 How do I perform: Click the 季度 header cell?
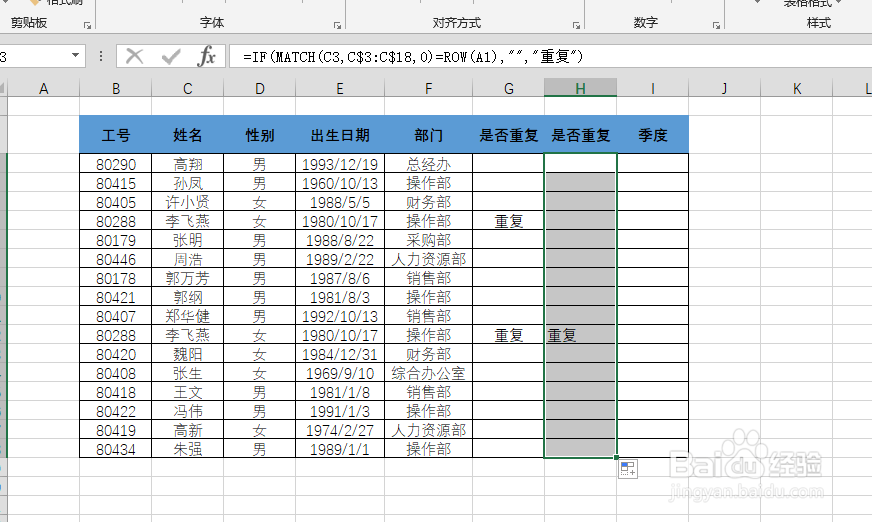(x=652, y=135)
